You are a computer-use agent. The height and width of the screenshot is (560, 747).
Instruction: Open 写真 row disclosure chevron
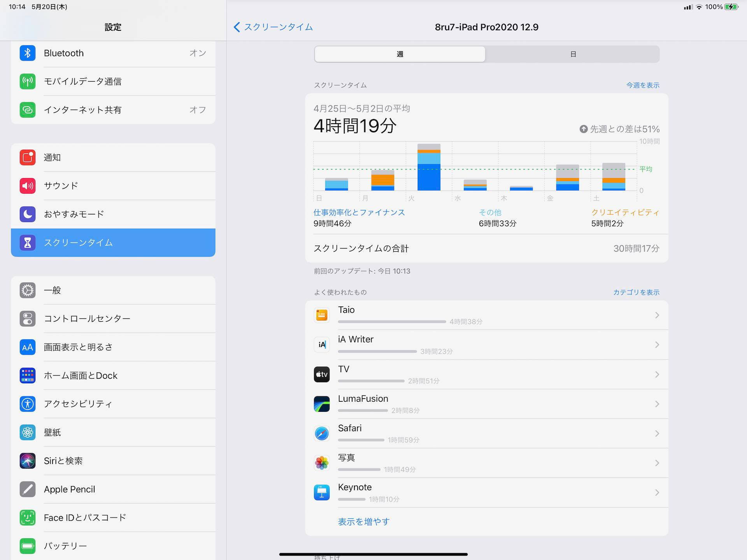point(657,463)
